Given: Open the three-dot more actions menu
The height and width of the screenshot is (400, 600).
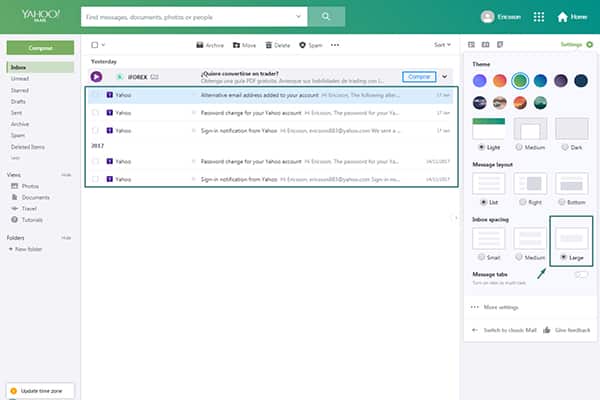Looking at the screenshot, I should (x=335, y=45).
